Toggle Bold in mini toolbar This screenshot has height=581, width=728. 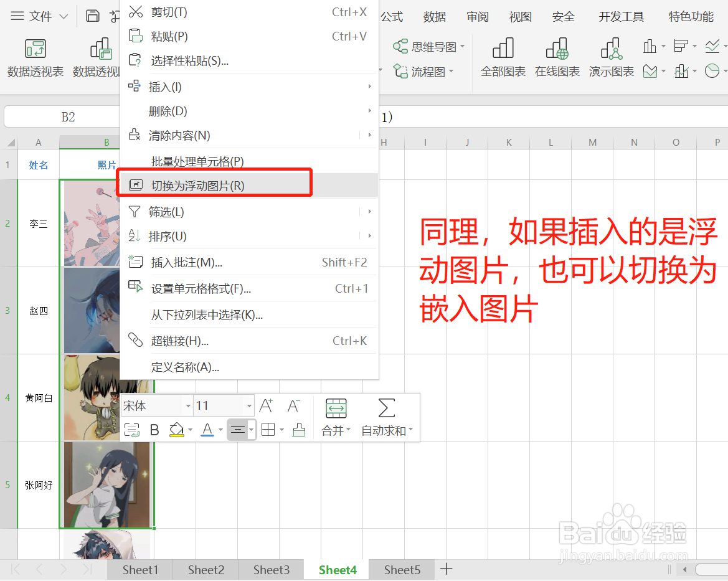tap(154, 430)
